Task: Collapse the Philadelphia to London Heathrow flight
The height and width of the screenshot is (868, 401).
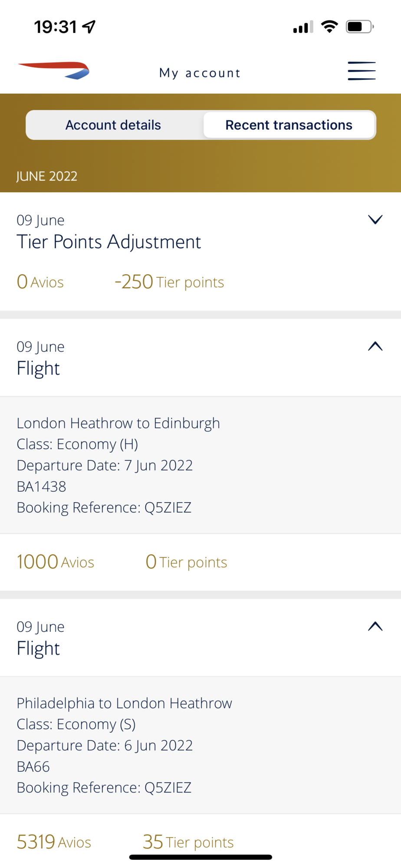Action: click(x=375, y=626)
